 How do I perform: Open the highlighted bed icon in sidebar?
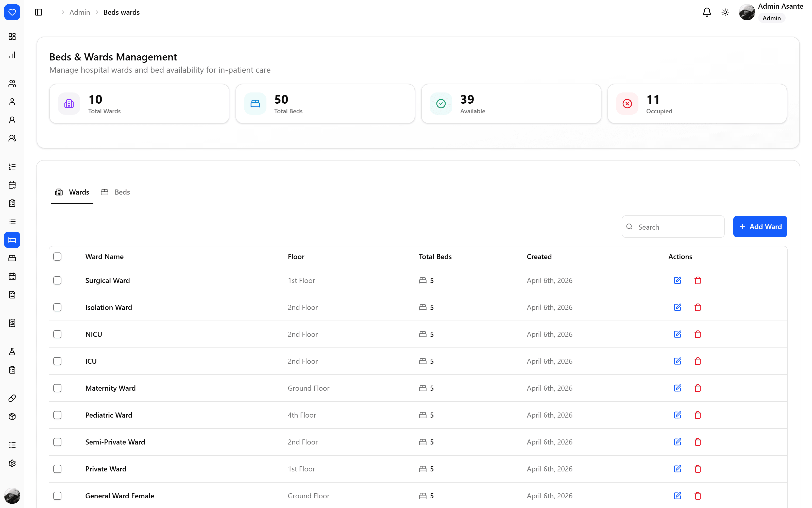[x=12, y=240]
